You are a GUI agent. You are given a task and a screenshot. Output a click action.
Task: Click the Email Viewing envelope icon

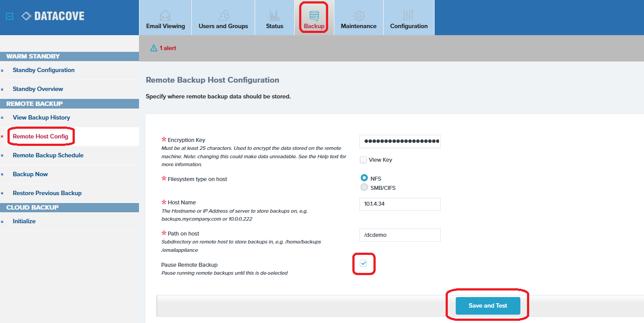(x=165, y=15)
